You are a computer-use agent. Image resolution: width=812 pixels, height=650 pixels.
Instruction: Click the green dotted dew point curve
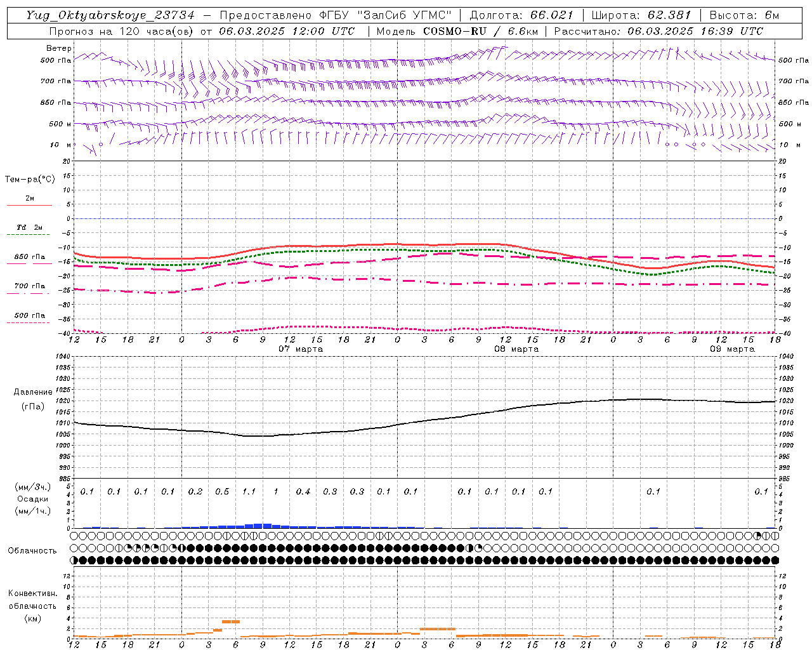click(x=425, y=250)
